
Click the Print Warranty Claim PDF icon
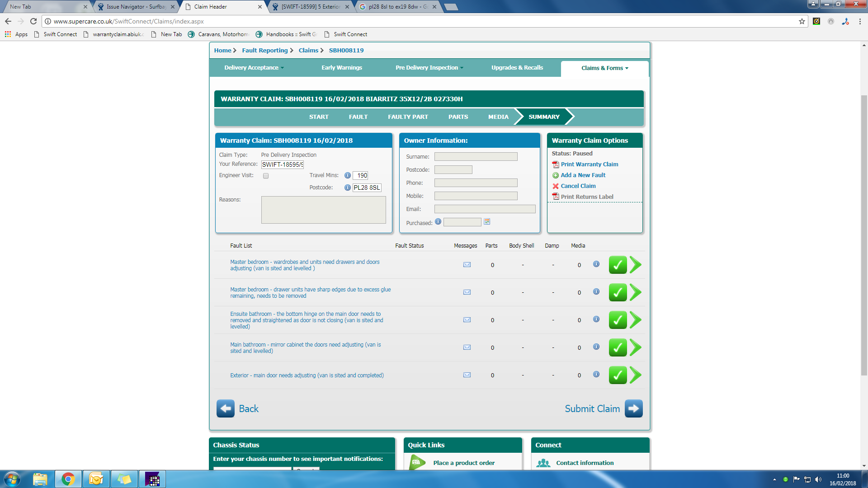tap(556, 164)
